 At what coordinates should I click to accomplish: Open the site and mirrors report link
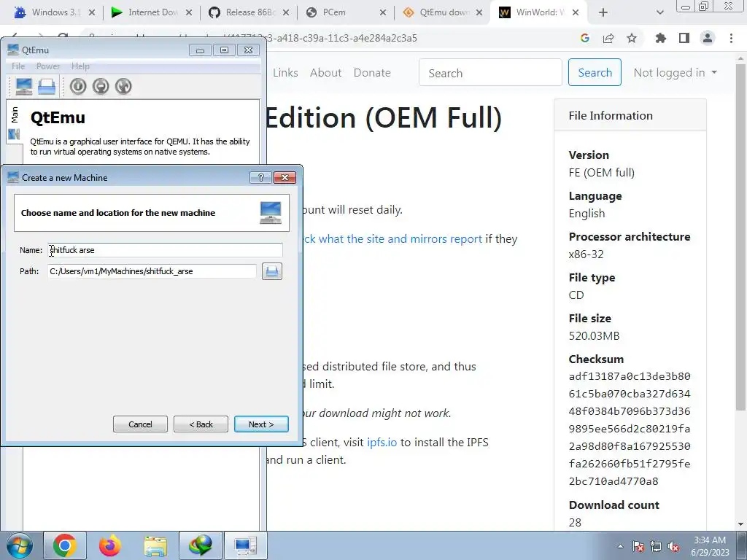point(392,239)
